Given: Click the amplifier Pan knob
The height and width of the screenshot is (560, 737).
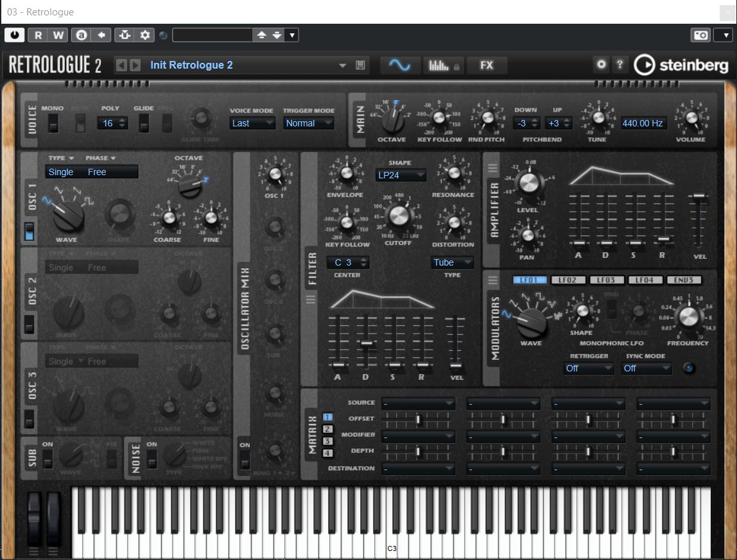Looking at the screenshot, I should (x=528, y=235).
